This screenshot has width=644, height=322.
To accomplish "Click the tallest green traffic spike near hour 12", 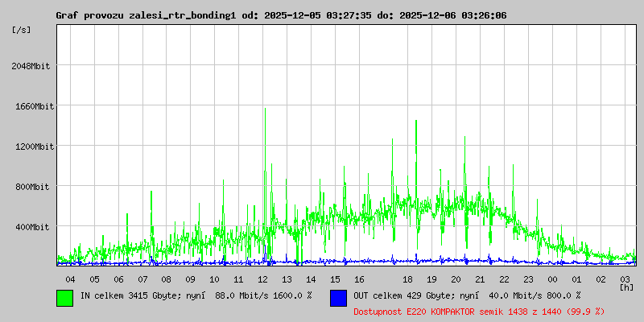I will tap(265, 113).
